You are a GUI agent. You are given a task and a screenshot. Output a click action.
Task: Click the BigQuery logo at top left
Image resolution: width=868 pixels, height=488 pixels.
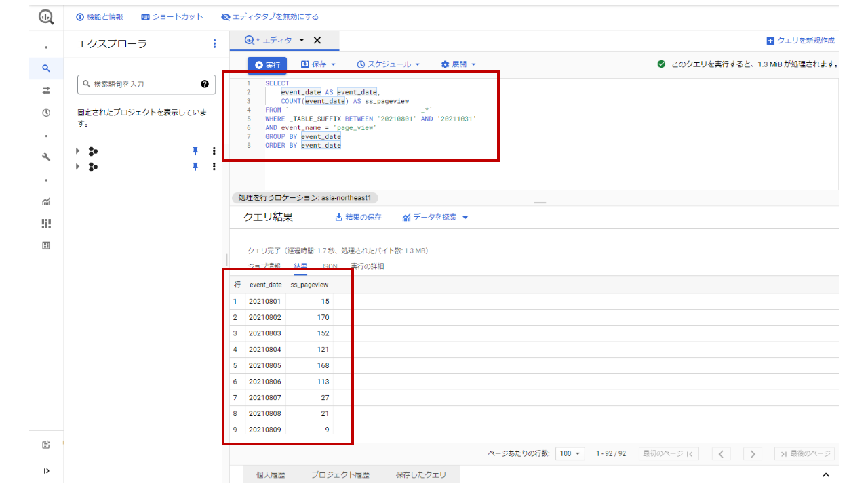click(x=46, y=17)
